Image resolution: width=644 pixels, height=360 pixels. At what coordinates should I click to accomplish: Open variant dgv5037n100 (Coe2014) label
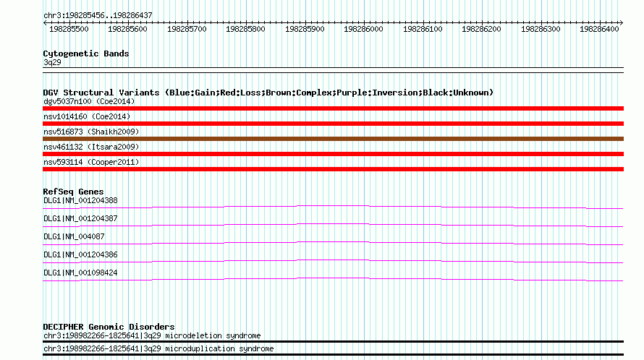pyautogui.click(x=89, y=101)
